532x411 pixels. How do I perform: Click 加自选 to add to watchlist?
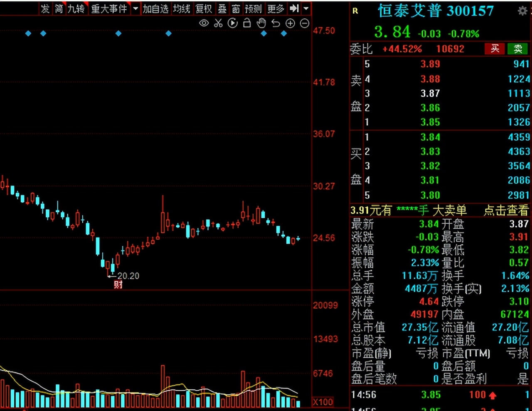click(x=156, y=8)
